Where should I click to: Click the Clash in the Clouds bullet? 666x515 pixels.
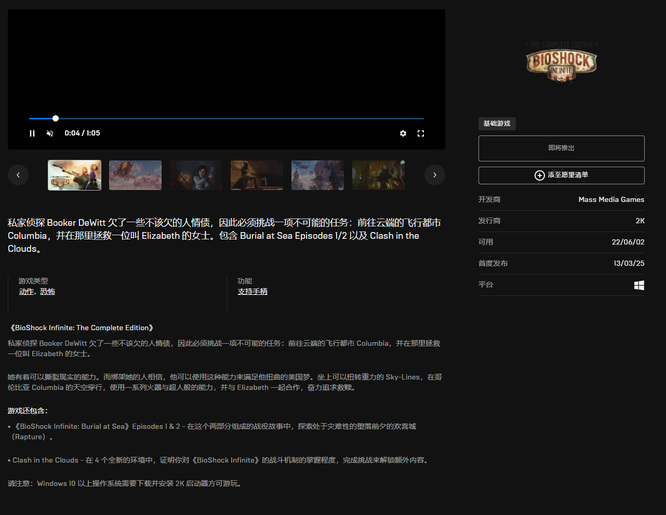point(219,460)
